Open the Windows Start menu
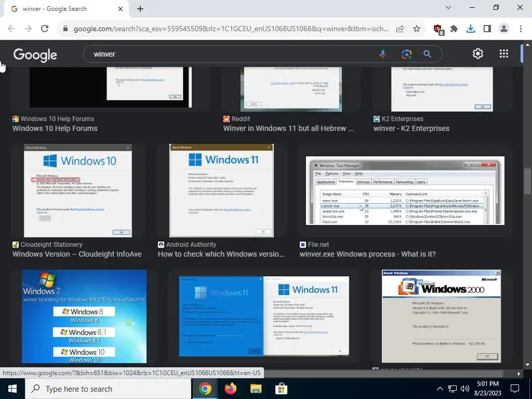Image resolution: width=532 pixels, height=399 pixels. (x=12, y=389)
